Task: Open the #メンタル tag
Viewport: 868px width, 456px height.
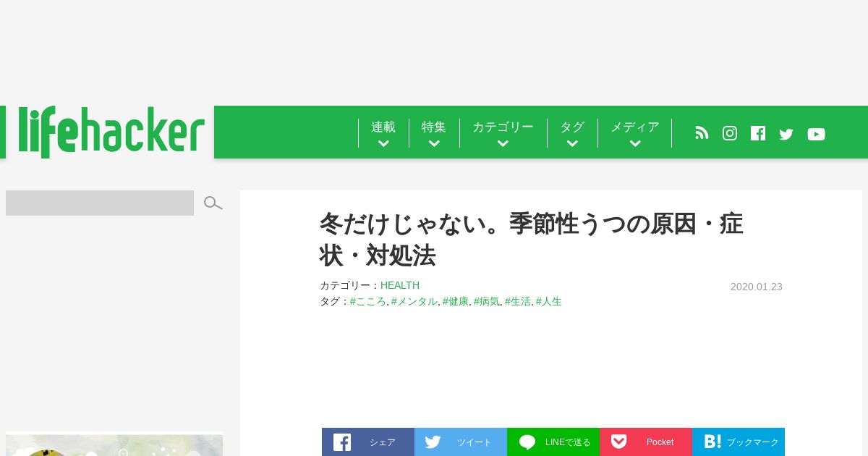Action: pyautogui.click(x=414, y=301)
